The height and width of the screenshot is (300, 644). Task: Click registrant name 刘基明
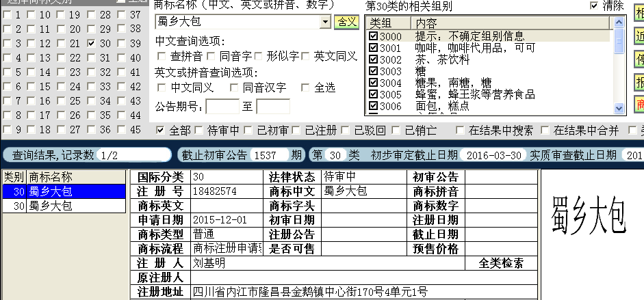click(209, 263)
